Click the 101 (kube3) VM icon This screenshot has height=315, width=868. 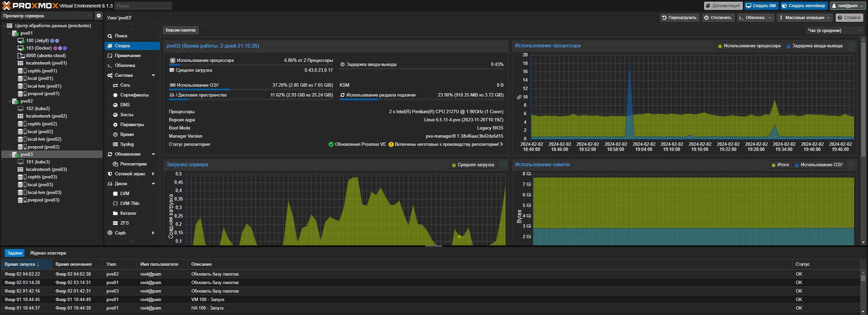(21, 162)
